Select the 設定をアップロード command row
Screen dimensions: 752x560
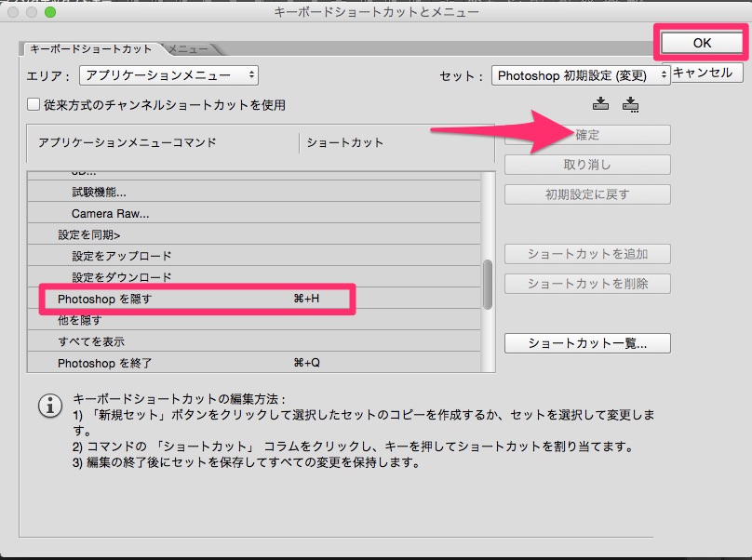click(x=254, y=256)
